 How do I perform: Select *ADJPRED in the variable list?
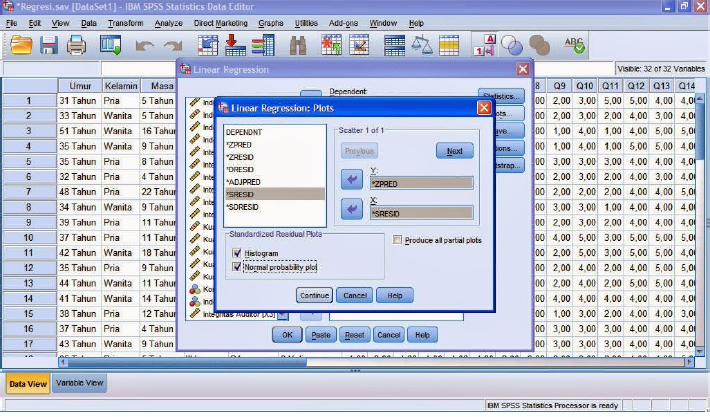pyautogui.click(x=244, y=182)
